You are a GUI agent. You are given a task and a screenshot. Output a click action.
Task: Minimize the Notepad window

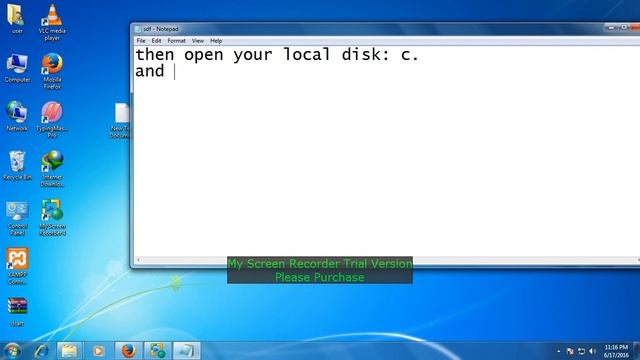611,27
